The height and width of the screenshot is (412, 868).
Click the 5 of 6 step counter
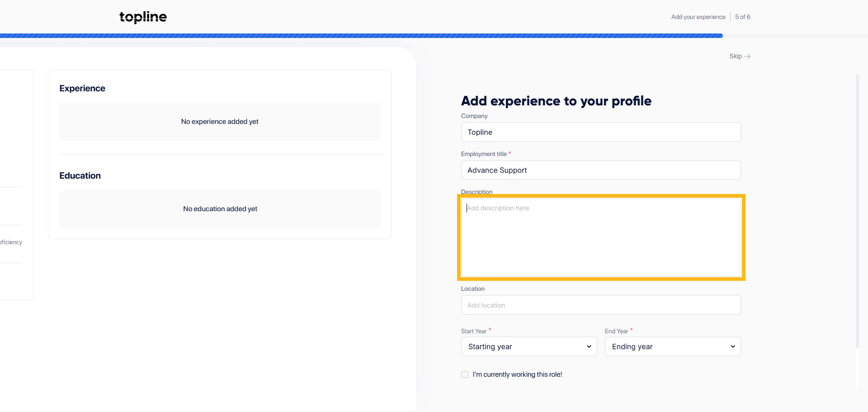pyautogui.click(x=742, y=17)
